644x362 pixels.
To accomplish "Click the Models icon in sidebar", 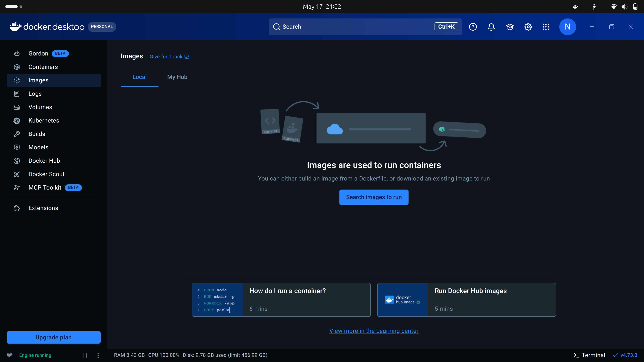I will (17, 147).
